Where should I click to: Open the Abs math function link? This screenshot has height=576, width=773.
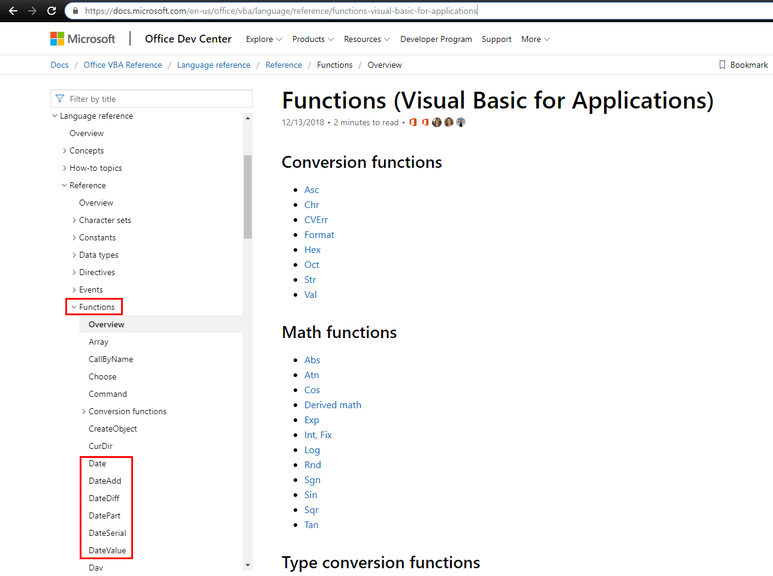[x=312, y=360]
